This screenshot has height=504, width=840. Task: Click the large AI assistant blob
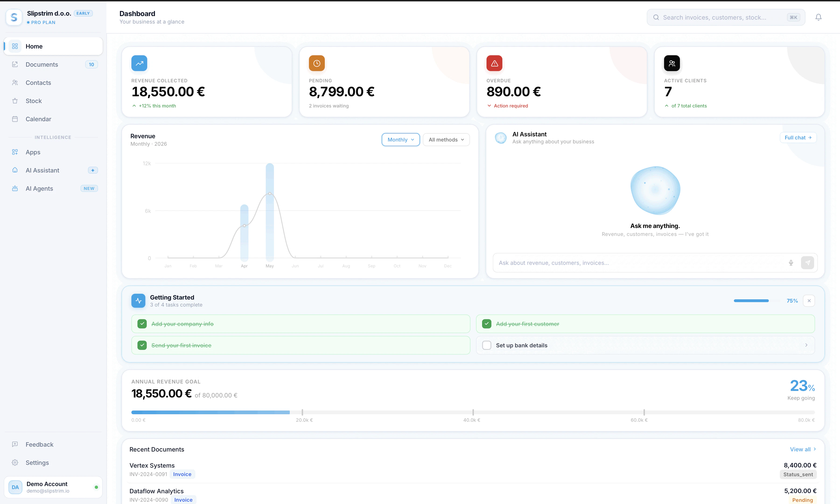pyautogui.click(x=655, y=190)
